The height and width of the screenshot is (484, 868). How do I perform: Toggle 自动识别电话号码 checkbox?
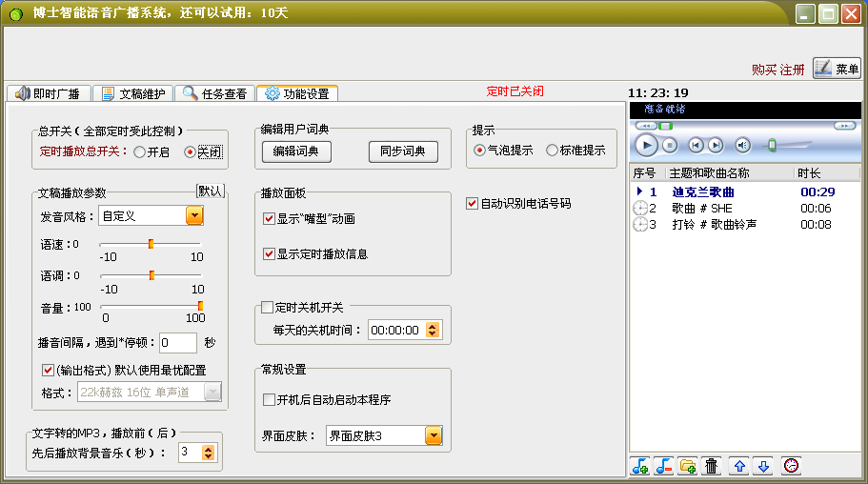pos(518,204)
